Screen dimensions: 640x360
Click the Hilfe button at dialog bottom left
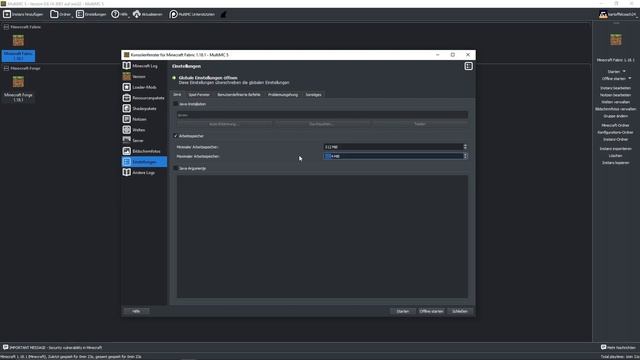[x=136, y=311]
